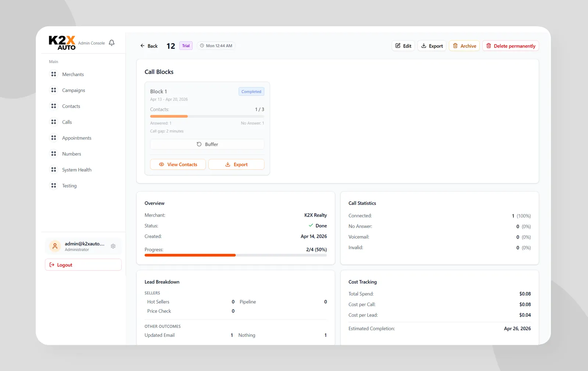Click the download icon in top Export
The height and width of the screenshot is (371, 588).
(424, 46)
